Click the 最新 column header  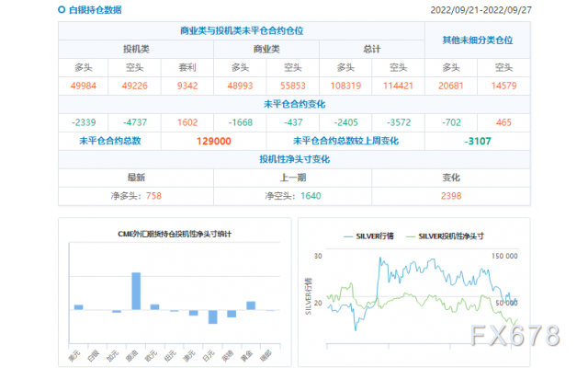tap(136, 178)
